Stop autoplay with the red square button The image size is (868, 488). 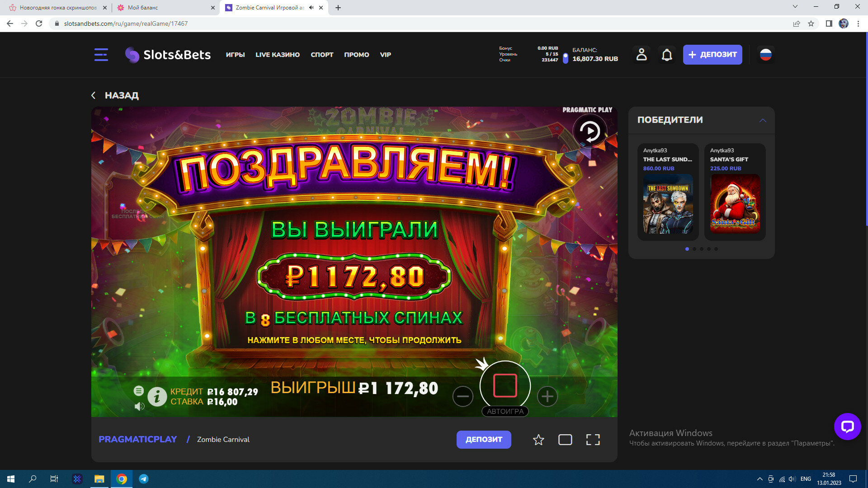click(x=505, y=386)
